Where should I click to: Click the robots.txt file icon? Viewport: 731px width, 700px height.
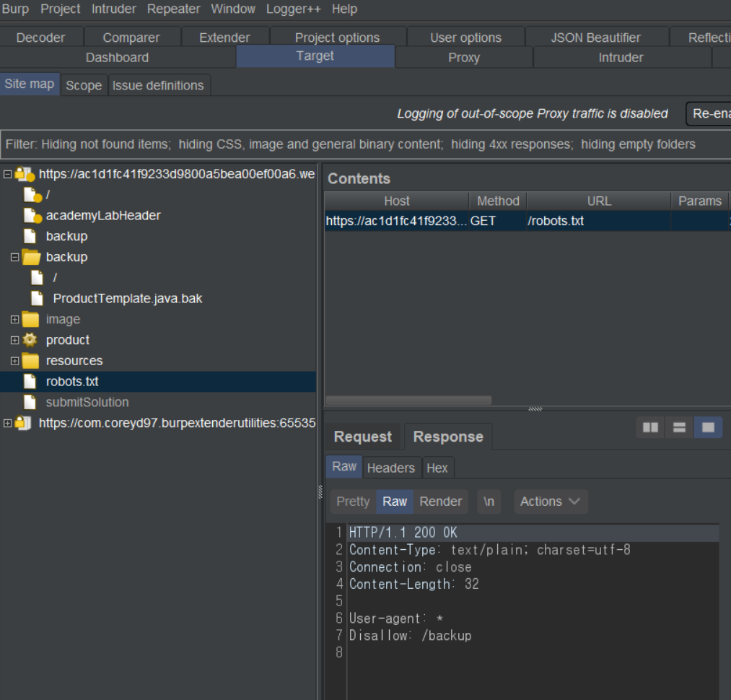(30, 381)
